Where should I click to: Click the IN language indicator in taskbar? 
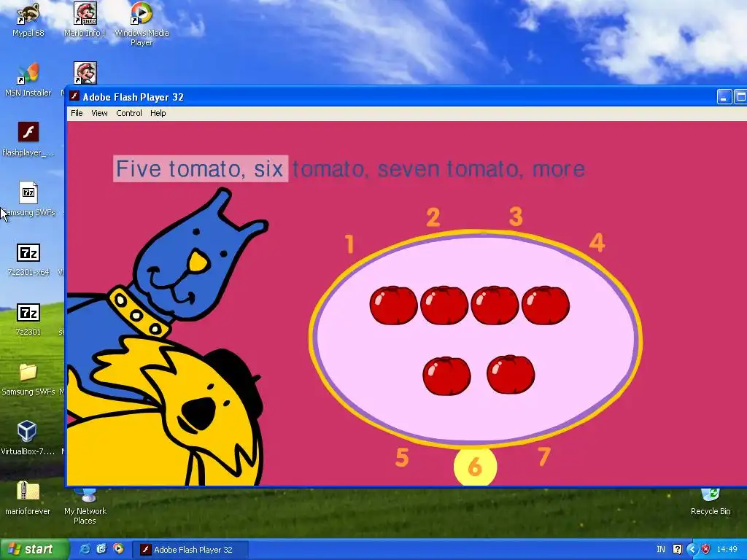coord(661,550)
